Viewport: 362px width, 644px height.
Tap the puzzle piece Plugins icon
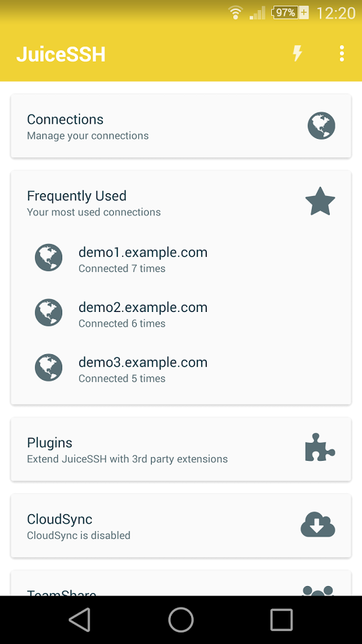coord(320,447)
